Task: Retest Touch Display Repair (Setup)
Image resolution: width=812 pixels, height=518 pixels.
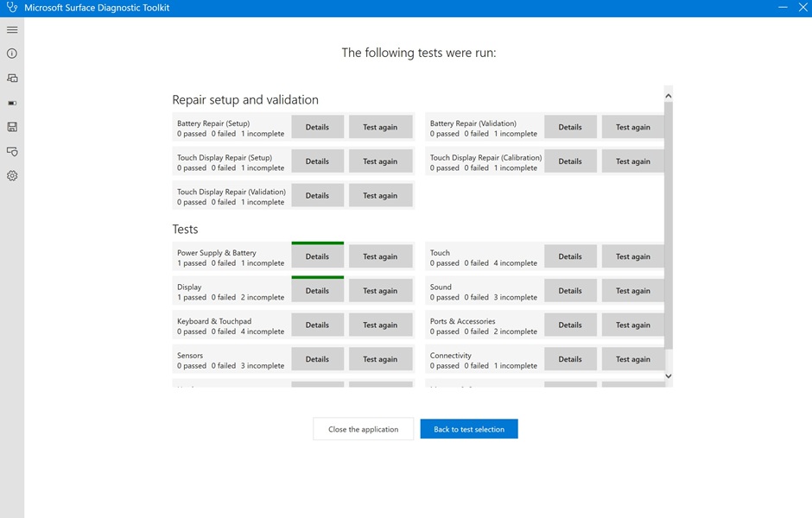Action: (x=381, y=161)
